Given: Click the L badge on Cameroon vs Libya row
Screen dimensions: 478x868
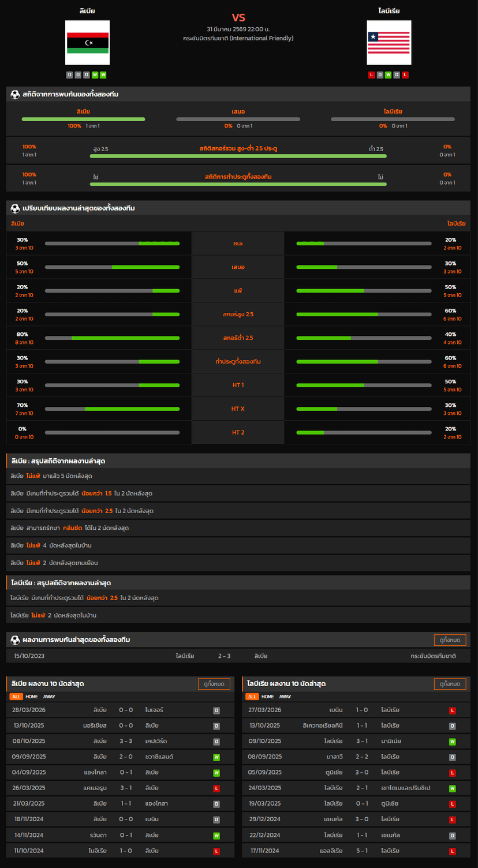Looking at the screenshot, I should tap(216, 788).
